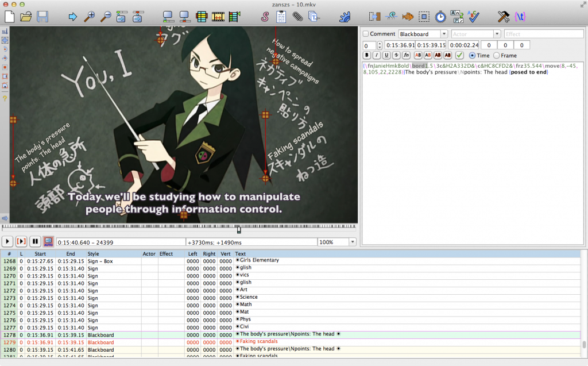Open the Timing Post-Processor
Viewport: 588px width, 366px height.
424,17
